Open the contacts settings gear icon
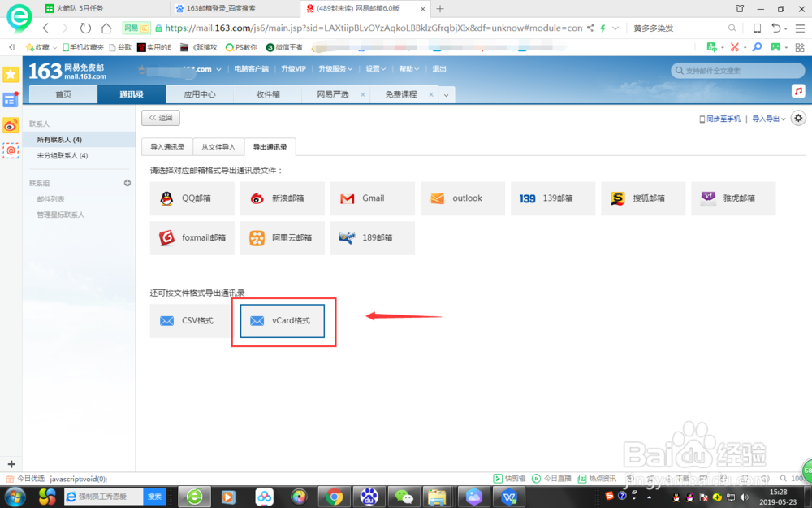 (799, 118)
